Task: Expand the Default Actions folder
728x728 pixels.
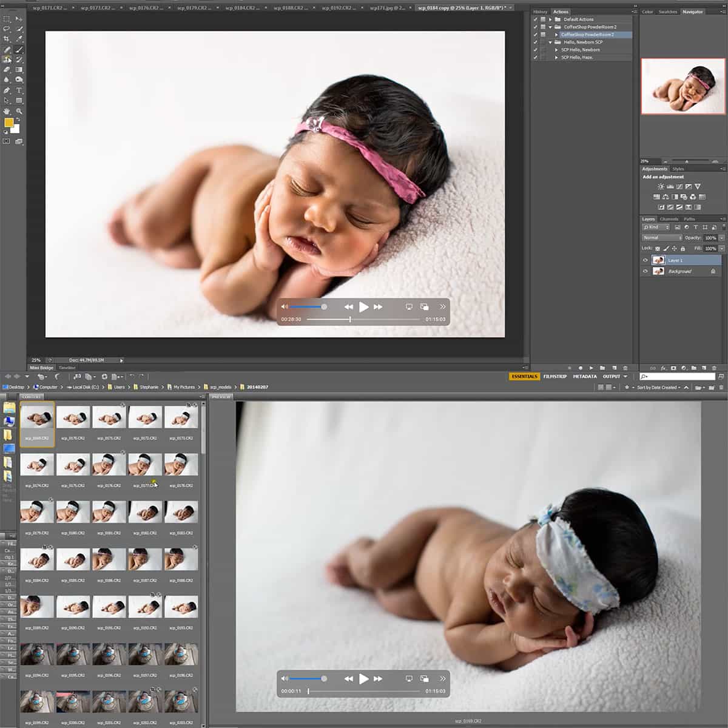Action: click(x=550, y=19)
